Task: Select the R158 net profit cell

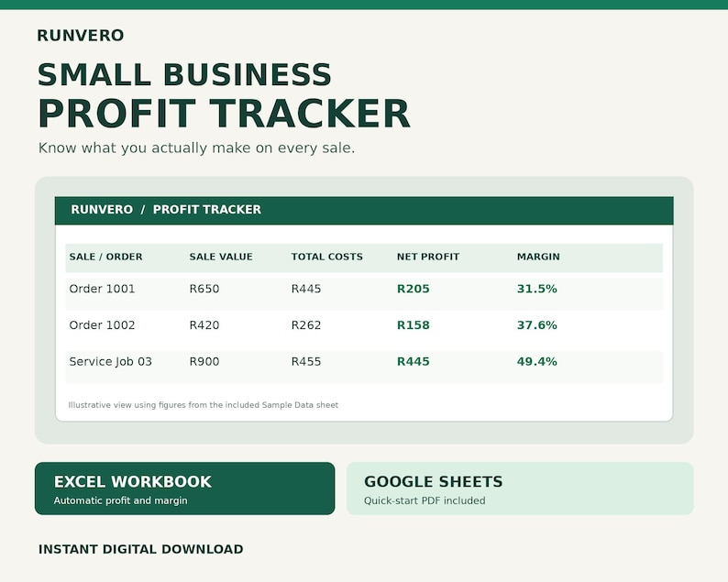Action: tap(414, 324)
